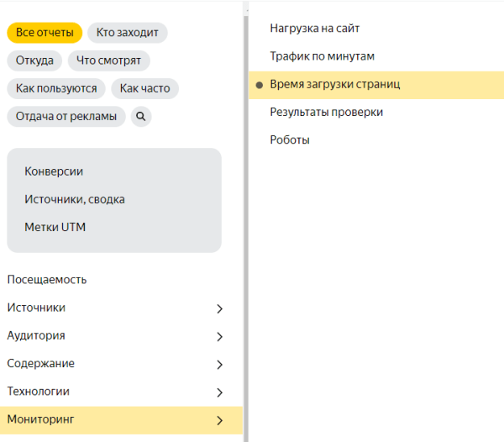This screenshot has height=442, width=504.
Task: Open 'Трафик по минутам' report
Action: tap(322, 56)
